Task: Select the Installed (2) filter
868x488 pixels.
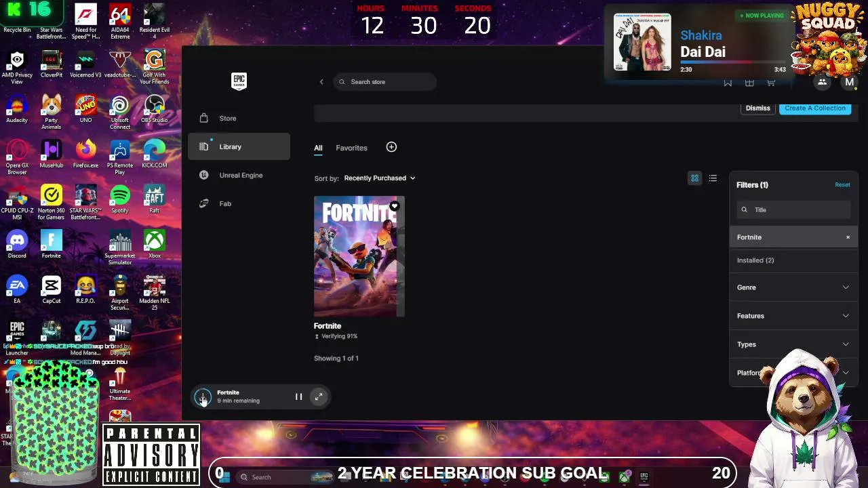Action: [x=755, y=260]
